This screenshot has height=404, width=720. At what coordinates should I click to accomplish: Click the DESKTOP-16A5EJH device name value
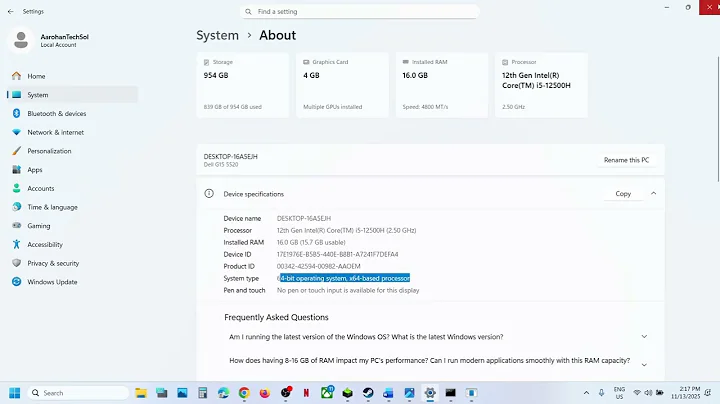click(x=304, y=219)
